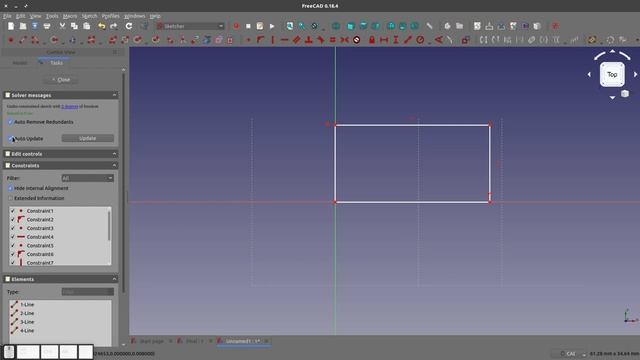Select the block constraint icon
Image resolution: width=640 pixels, height=360 pixels.
[357, 40]
